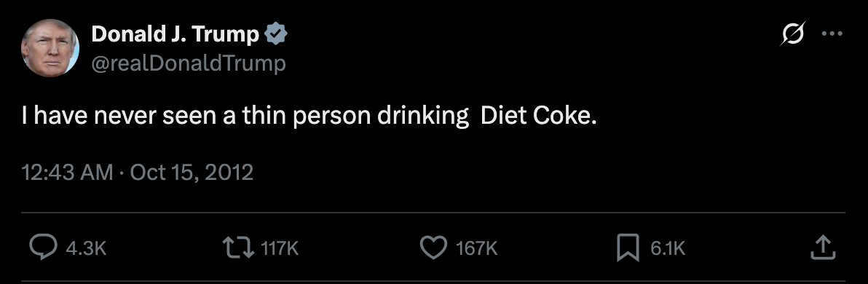Screen dimensions: 868x284
Task: Repost using the retweet arrows icon
Action: [238, 248]
